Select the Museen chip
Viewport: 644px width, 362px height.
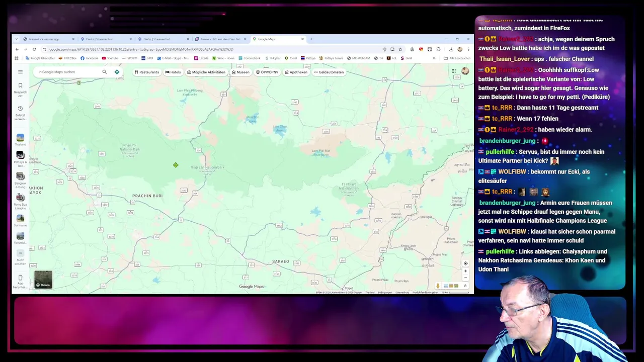click(240, 72)
